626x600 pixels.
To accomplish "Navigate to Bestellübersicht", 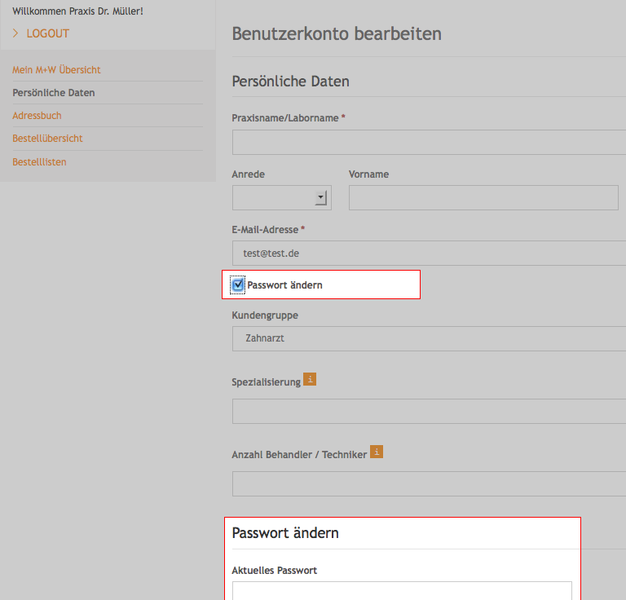I will click(47, 139).
